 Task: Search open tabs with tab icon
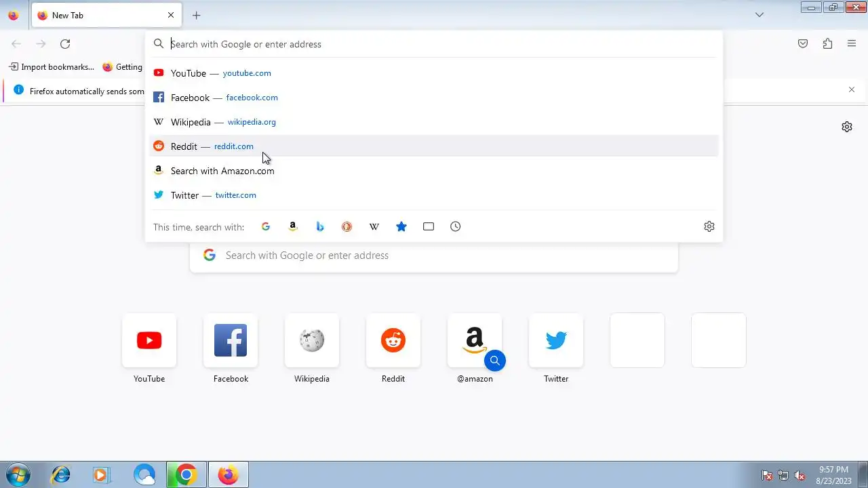[429, 226]
